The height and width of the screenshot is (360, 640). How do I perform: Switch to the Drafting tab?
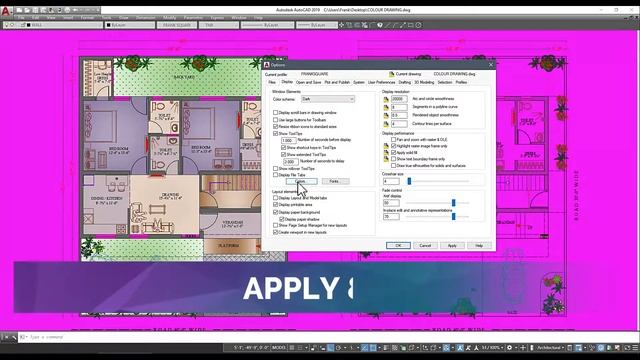pyautogui.click(x=404, y=82)
